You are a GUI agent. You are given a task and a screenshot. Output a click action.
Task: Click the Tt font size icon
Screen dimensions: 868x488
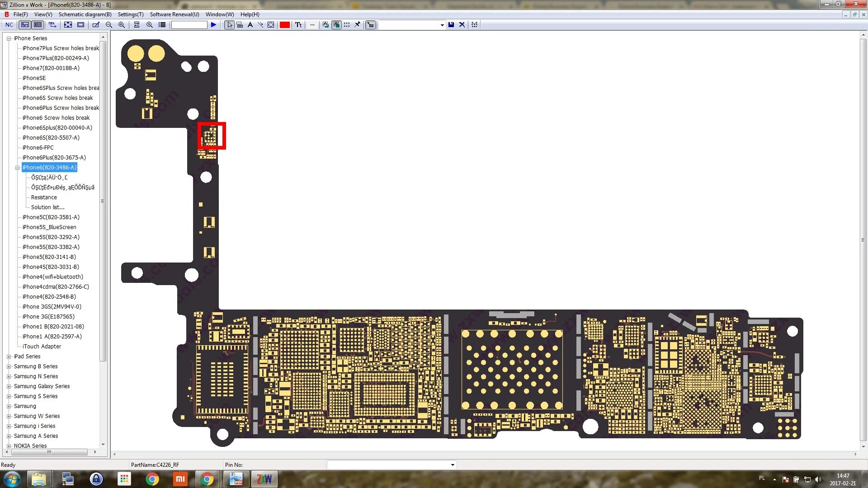[x=298, y=25]
